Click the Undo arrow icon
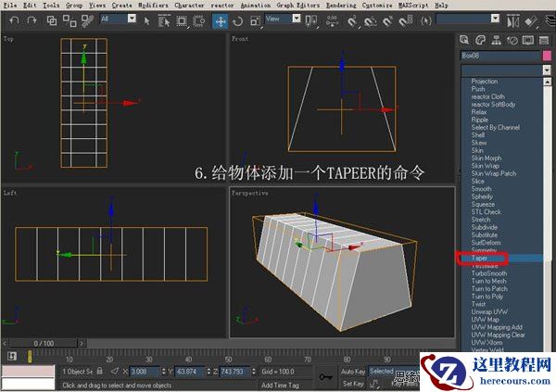This screenshot has width=556, height=392. point(14,20)
